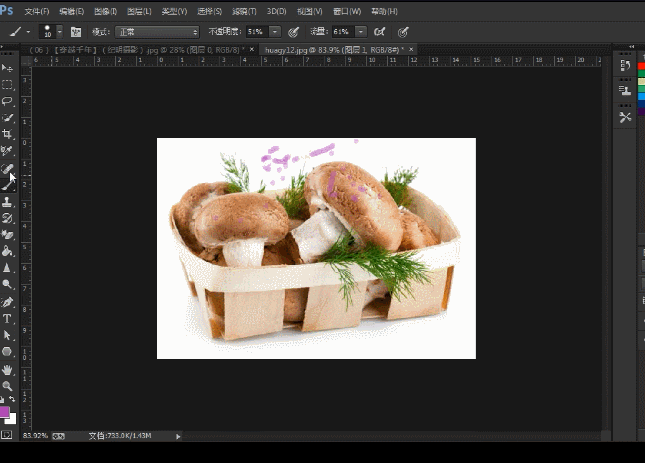Select the Quick Selection tool

click(x=7, y=118)
